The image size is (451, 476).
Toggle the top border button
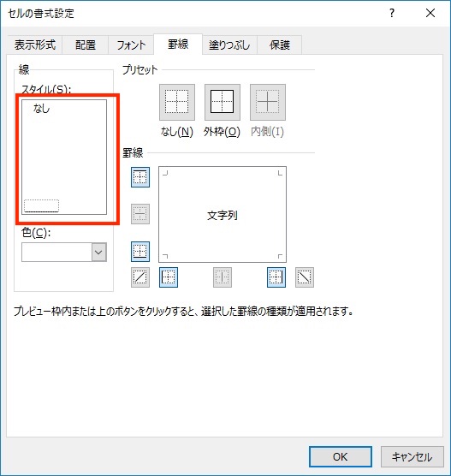click(140, 177)
